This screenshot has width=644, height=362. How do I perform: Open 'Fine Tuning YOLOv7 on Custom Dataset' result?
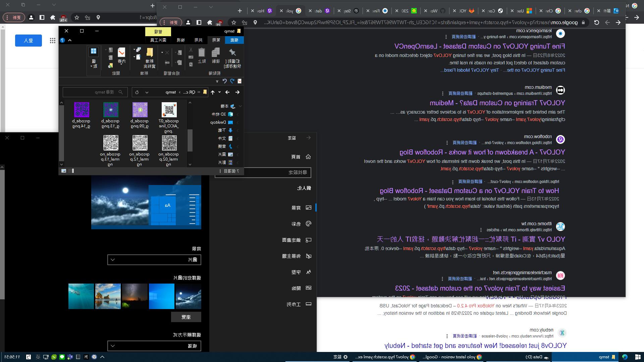pos(480,46)
